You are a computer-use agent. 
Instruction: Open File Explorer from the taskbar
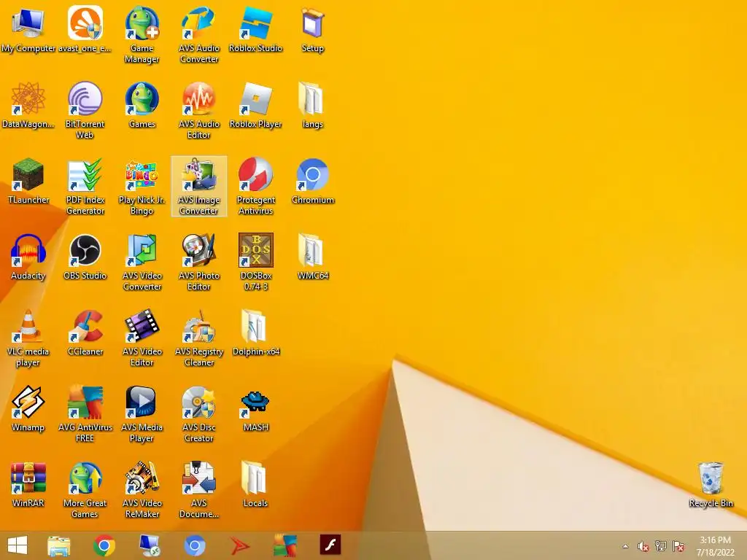[59, 545]
